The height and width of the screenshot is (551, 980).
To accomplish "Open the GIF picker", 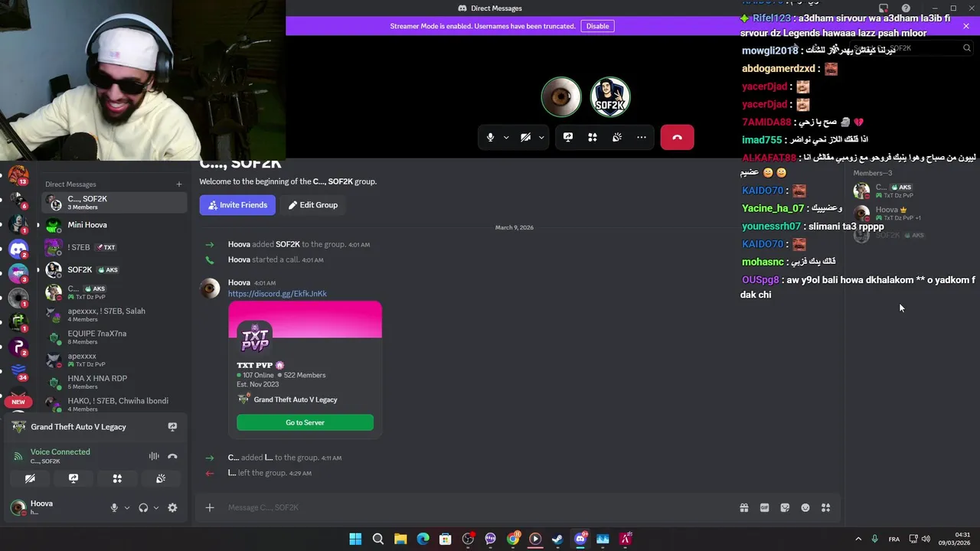I will click(764, 507).
